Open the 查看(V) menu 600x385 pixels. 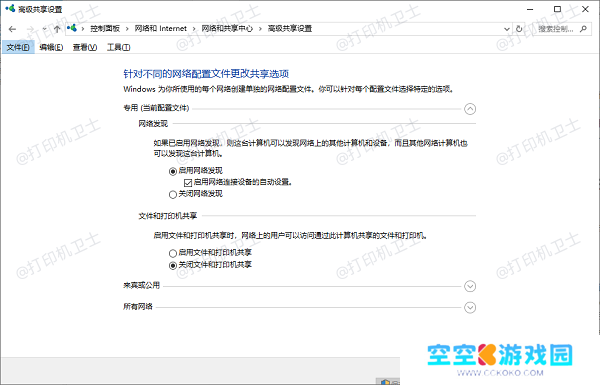(85, 47)
